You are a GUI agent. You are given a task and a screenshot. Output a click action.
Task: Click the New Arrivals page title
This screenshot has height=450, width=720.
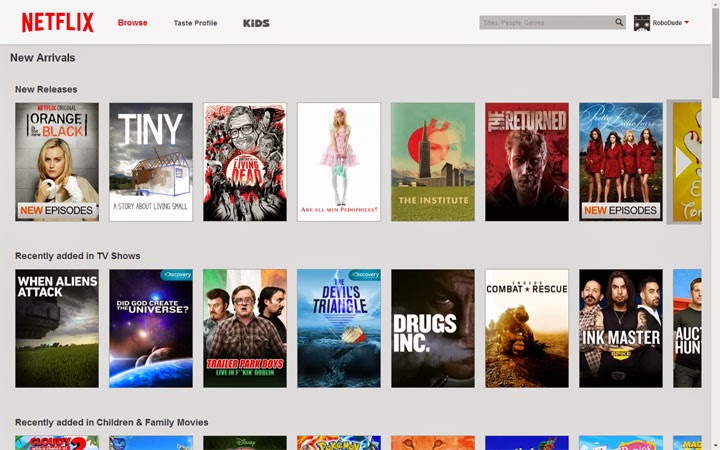click(x=43, y=58)
